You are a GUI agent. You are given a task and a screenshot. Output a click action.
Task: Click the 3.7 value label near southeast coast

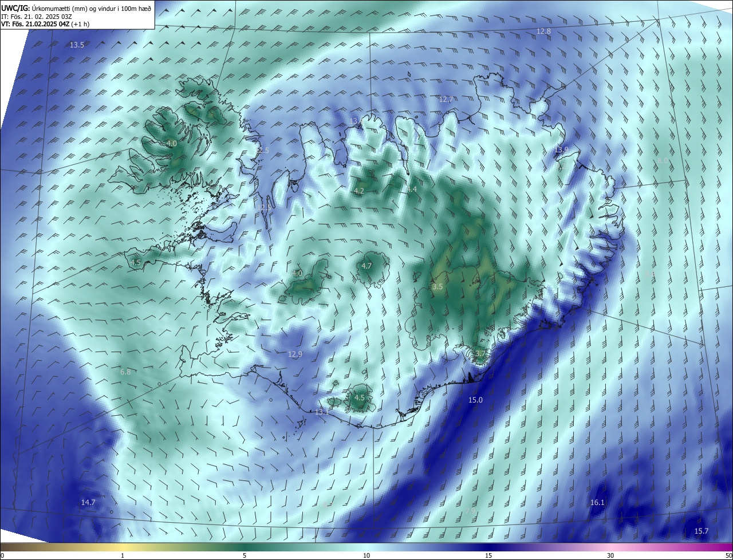pyautogui.click(x=480, y=354)
